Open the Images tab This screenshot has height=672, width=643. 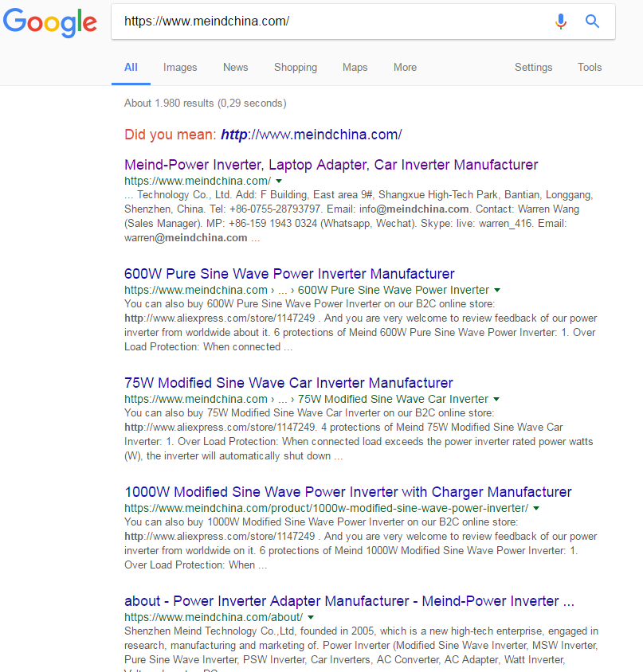click(x=180, y=68)
